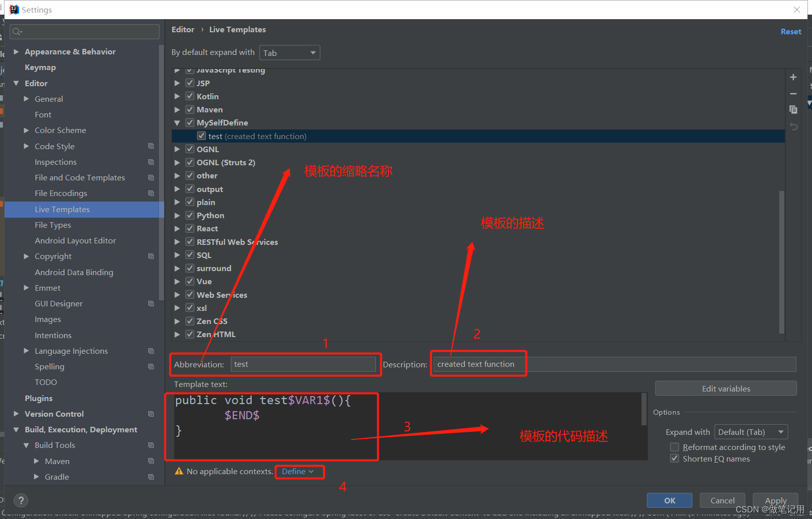Viewport: 812px width, 519px height.
Task: Click project-level icon beside Inspections
Action: coord(151,162)
